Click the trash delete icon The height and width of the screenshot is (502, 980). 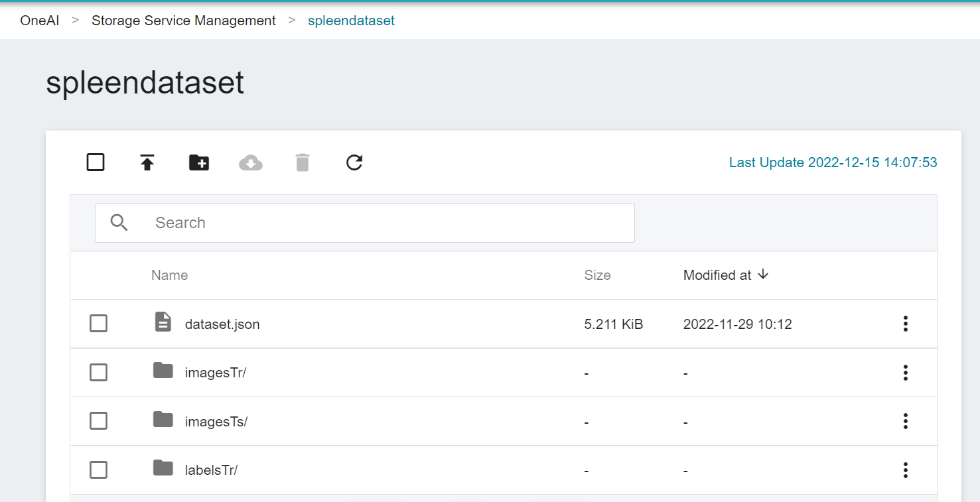click(303, 162)
